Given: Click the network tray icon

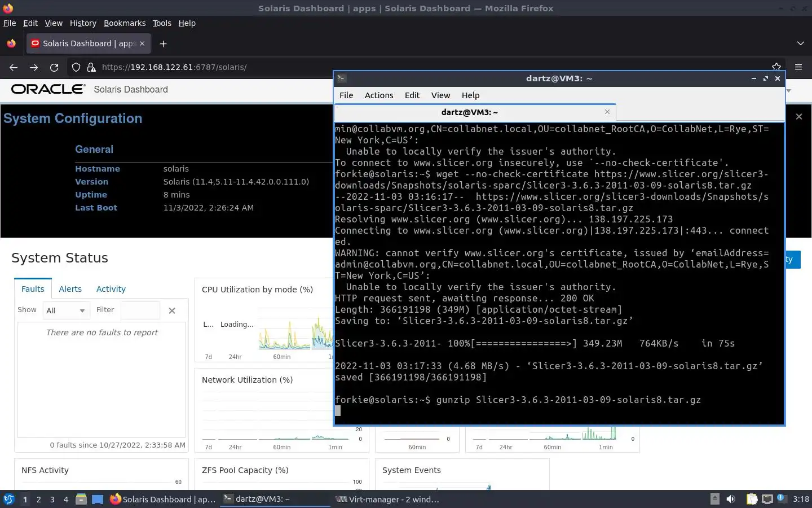Looking at the screenshot, I should point(767,499).
